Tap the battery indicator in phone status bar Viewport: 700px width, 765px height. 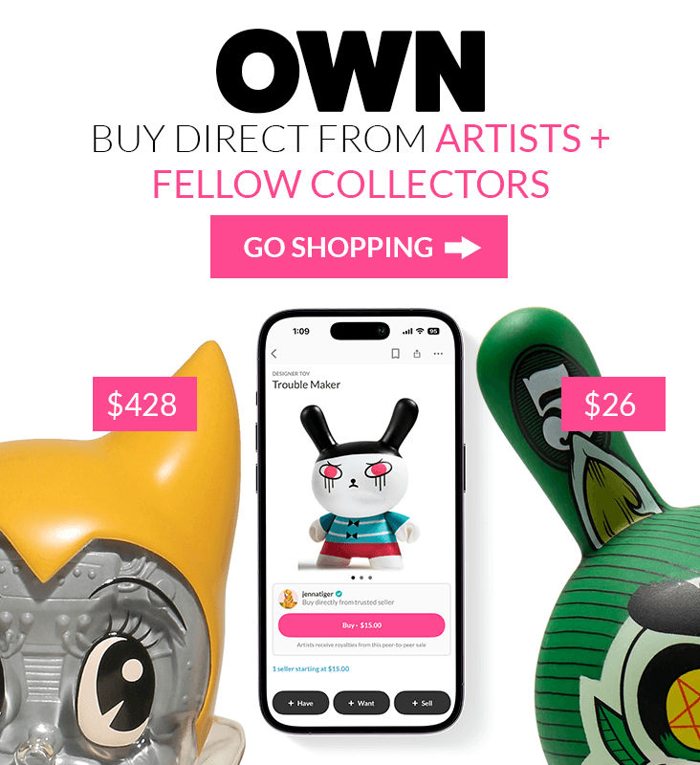pyautogui.click(x=433, y=331)
